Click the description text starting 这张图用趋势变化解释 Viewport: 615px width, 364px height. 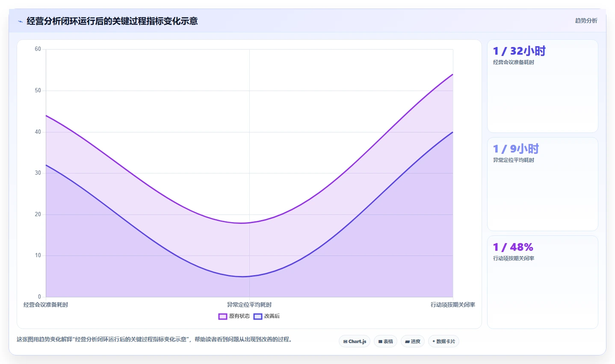pos(154,340)
